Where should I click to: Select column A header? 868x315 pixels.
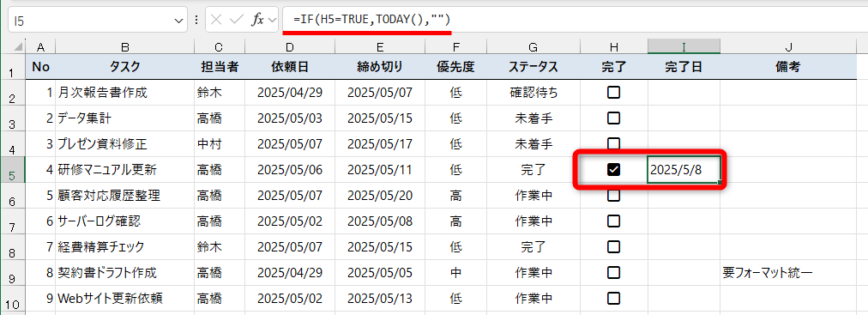(x=40, y=46)
